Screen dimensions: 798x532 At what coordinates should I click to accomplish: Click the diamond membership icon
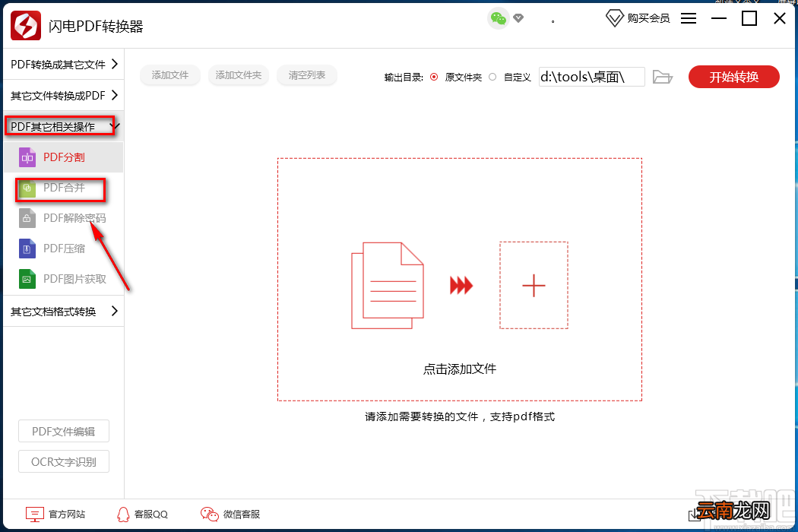pyautogui.click(x=614, y=19)
